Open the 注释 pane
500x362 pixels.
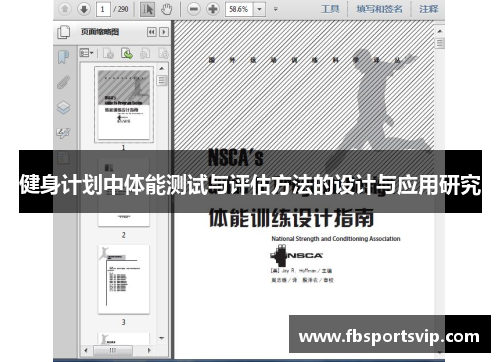(x=429, y=9)
